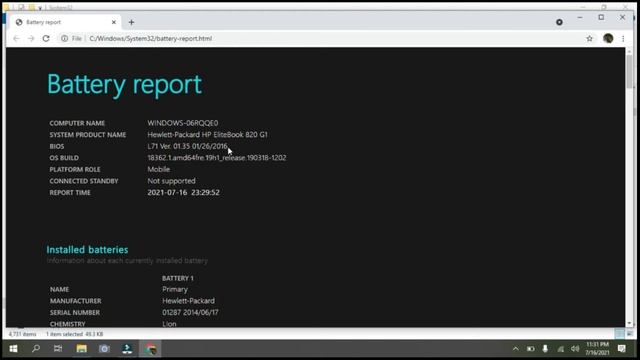Click the SYSTEM PRODUCT NAME label
This screenshot has height=360, width=640.
pyautogui.click(x=88, y=135)
